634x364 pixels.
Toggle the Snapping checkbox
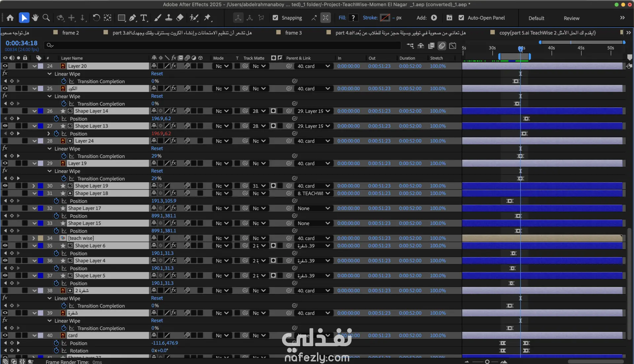(x=275, y=18)
